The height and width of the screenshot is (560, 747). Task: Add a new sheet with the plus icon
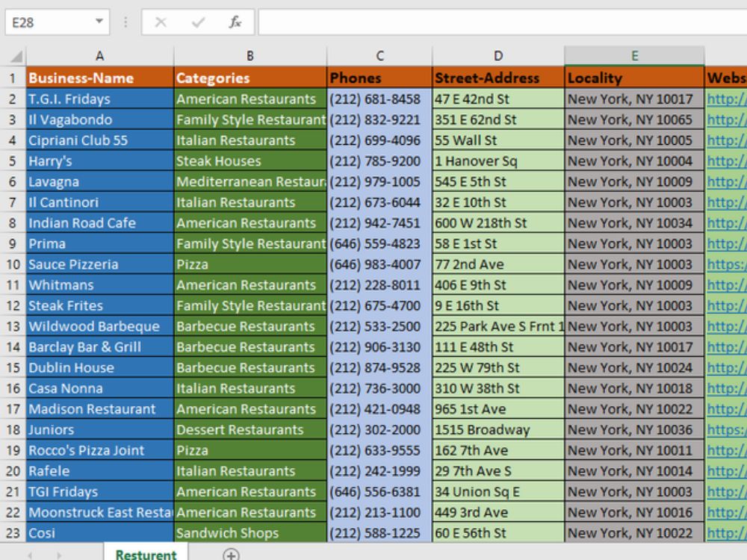coord(231,554)
